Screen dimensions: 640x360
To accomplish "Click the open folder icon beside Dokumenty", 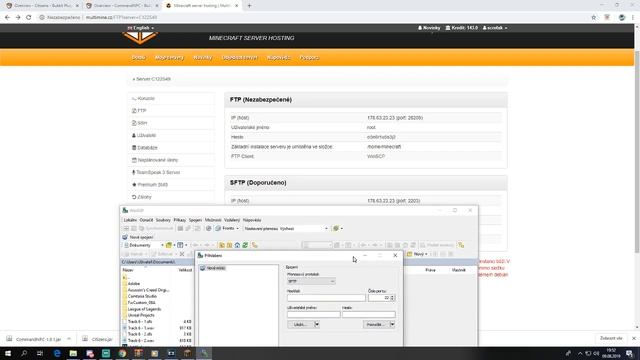I will 169,245.
